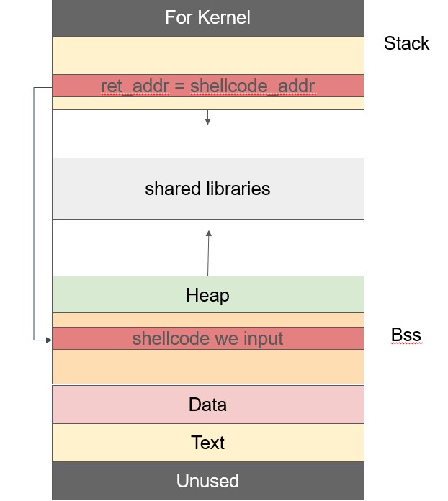Click the downward stack growth arrow
The image size is (448, 501).
tap(208, 117)
